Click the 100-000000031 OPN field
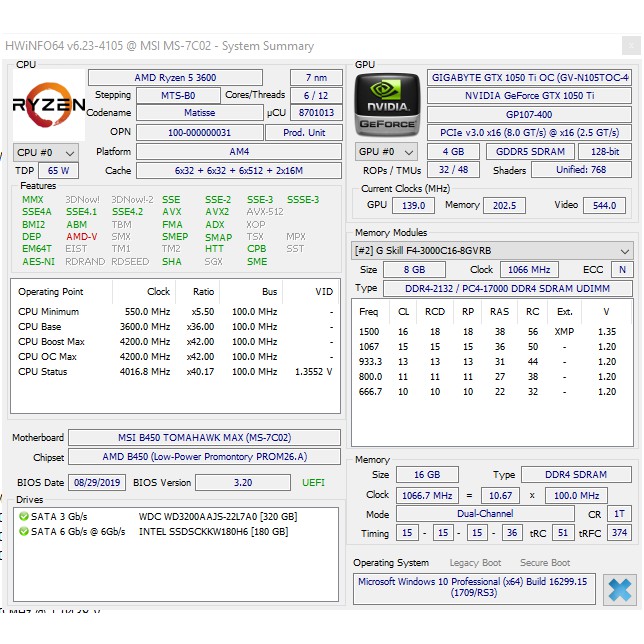This screenshot has width=644, height=644. (200, 133)
